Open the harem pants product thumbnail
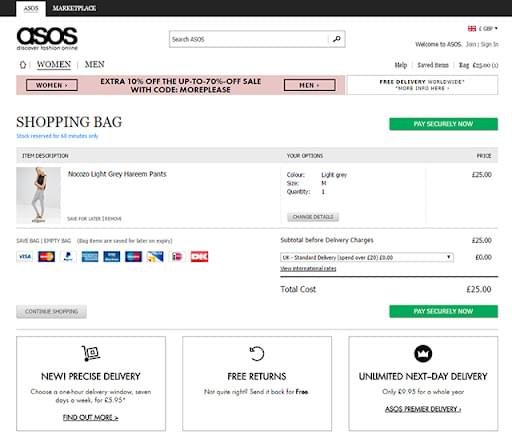512x439 pixels. tap(38, 195)
